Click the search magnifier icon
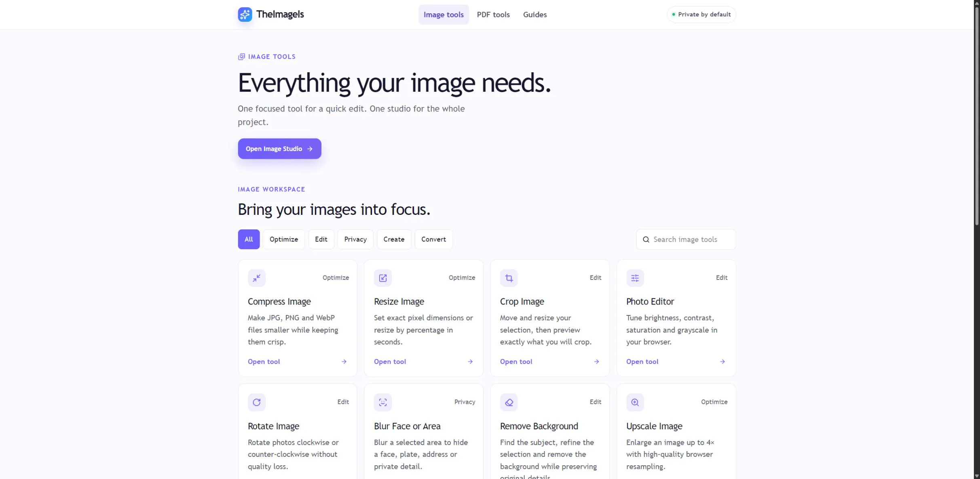Image resolution: width=980 pixels, height=479 pixels. [646, 239]
